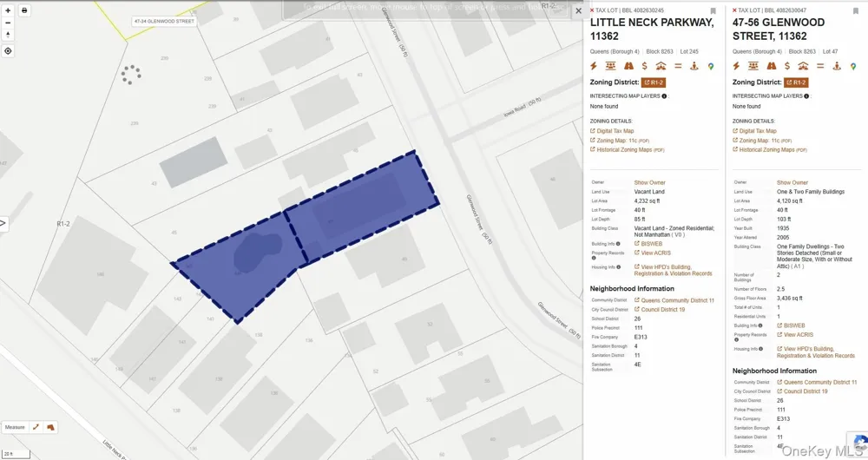Click the 'Measure' label on the map toolbar
This screenshot has width=868, height=460.
(x=15, y=427)
